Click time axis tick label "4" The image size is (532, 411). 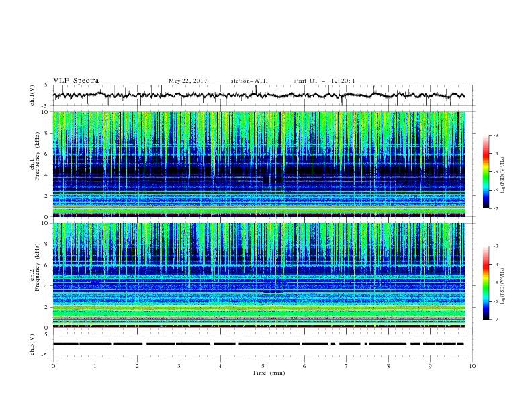click(220, 366)
